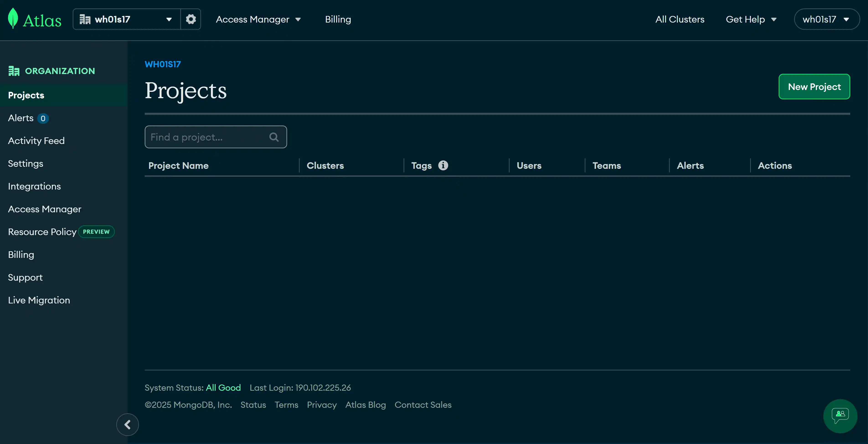Image resolution: width=868 pixels, height=444 pixels.
Task: Select Integrations in the sidebar
Action: point(34,186)
